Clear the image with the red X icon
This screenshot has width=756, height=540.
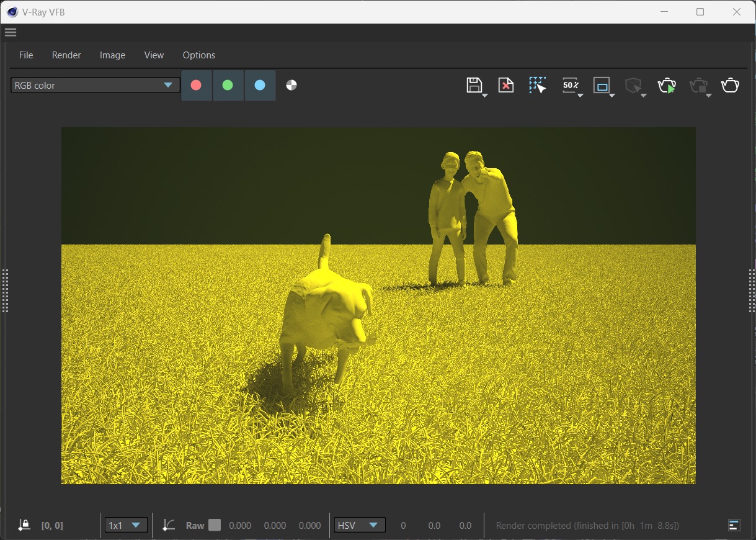pos(506,86)
